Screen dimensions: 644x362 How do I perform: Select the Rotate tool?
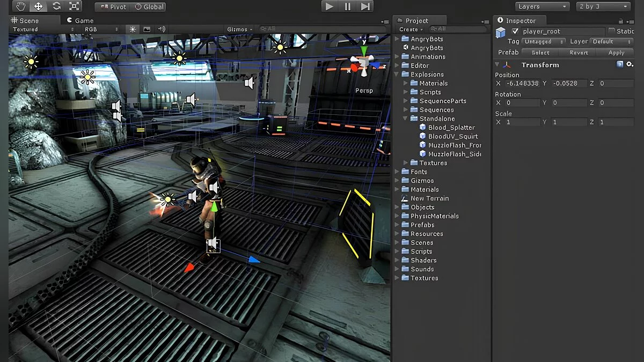[56, 6]
